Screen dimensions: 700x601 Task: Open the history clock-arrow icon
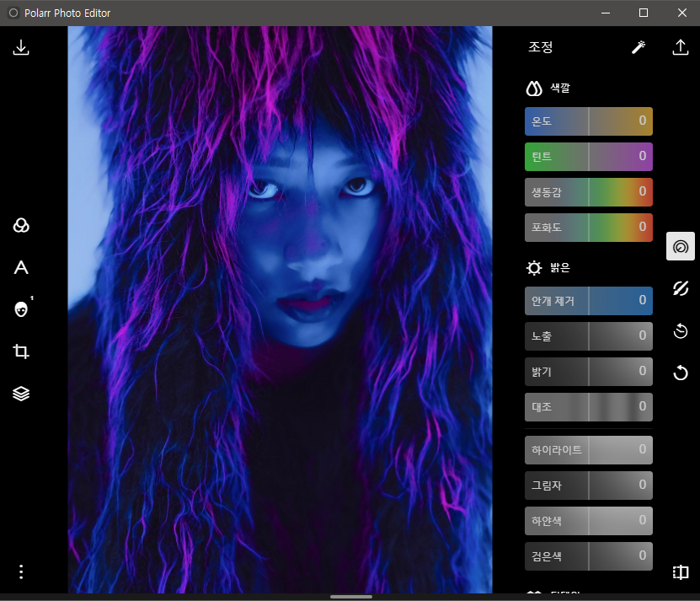[681, 330]
